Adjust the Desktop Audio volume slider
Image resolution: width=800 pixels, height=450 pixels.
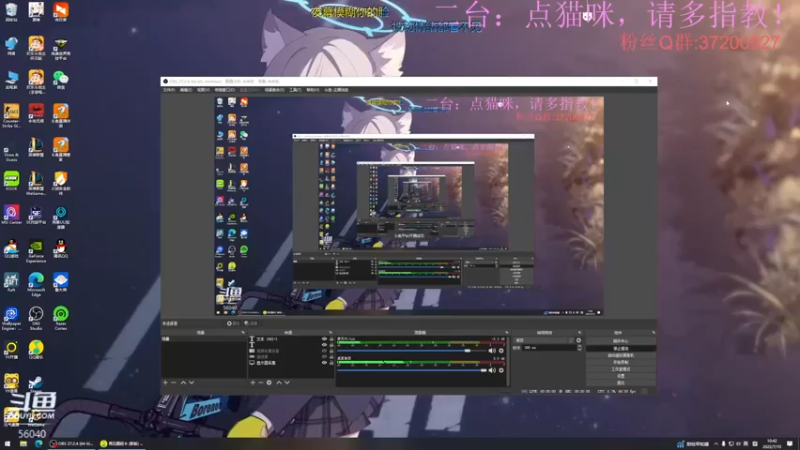point(412,370)
